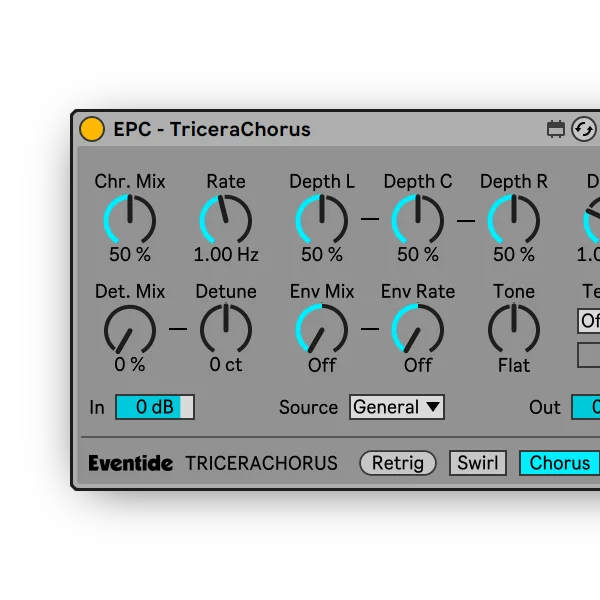Click the Env Rate knob
This screenshot has width=600, height=600.
point(418,329)
